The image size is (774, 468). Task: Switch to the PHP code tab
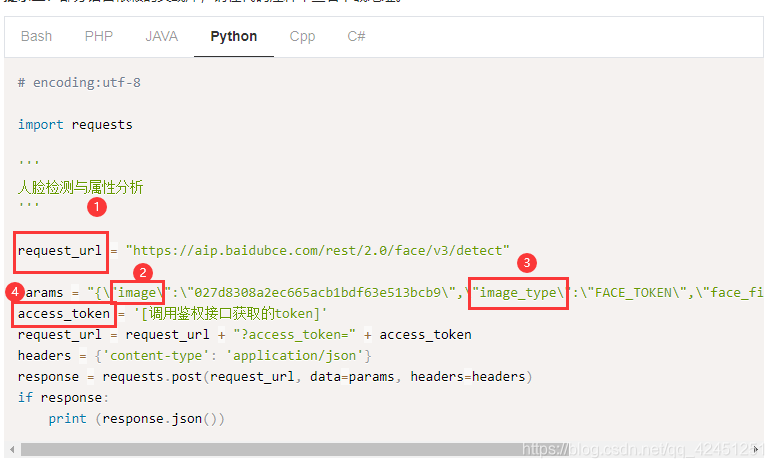click(99, 37)
